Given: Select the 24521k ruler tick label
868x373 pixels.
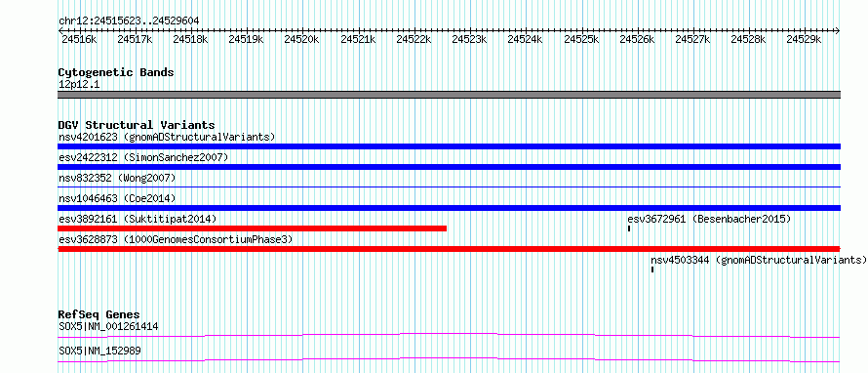Looking at the screenshot, I should tap(358, 39).
